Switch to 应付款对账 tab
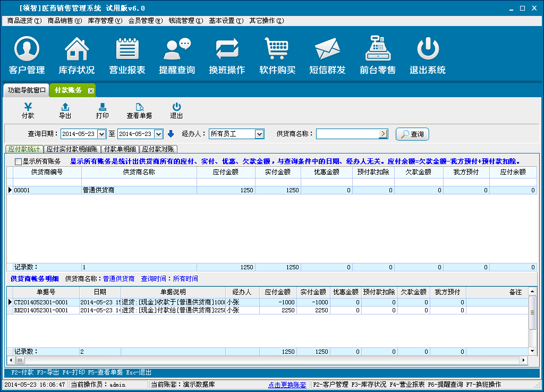 [x=159, y=149]
